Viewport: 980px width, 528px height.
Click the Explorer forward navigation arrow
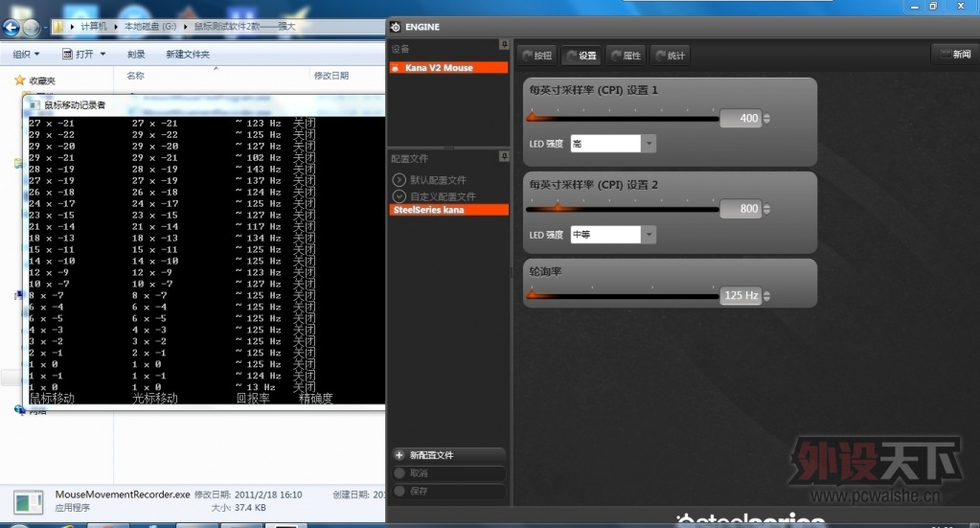coord(32,27)
